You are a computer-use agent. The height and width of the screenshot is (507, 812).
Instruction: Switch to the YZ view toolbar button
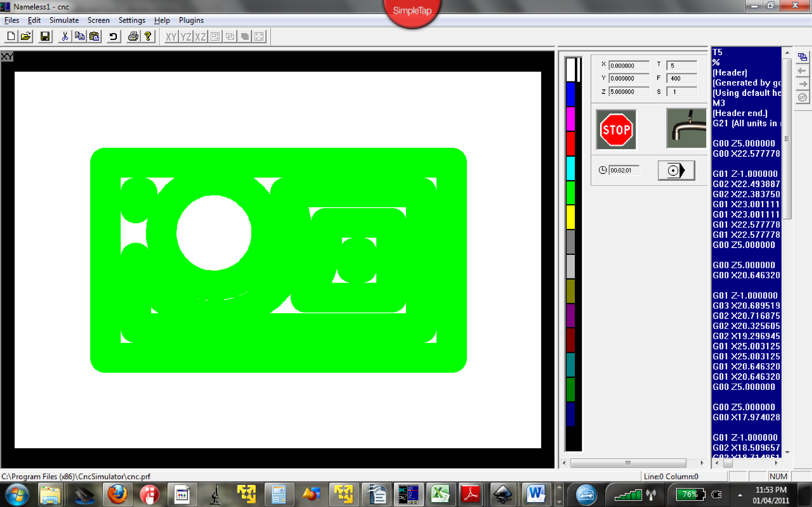click(x=186, y=37)
